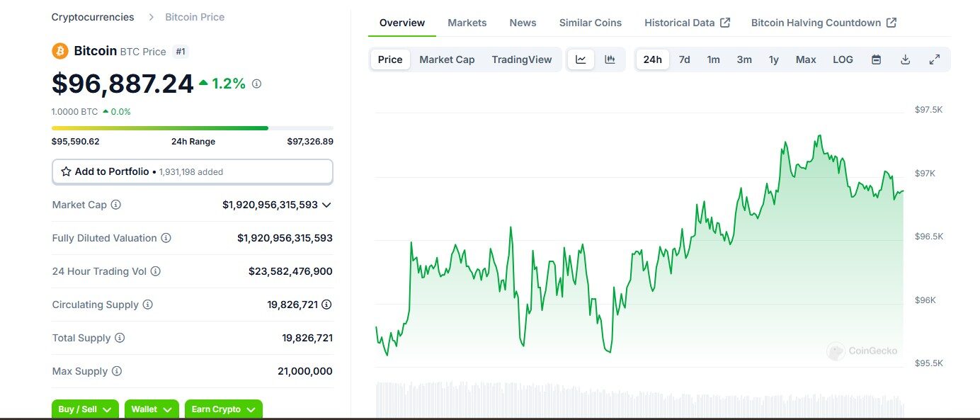Select the Price chart toggle

(x=390, y=59)
